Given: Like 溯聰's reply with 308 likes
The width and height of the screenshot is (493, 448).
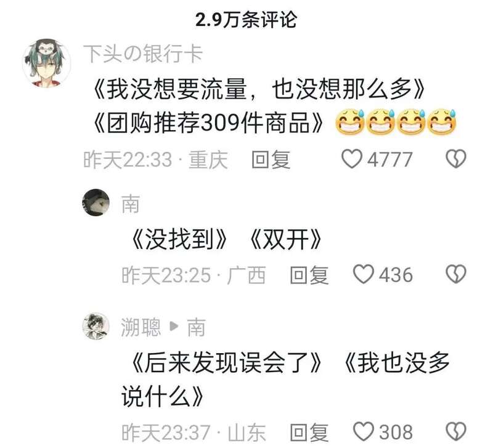Looking at the screenshot, I should point(364,431).
